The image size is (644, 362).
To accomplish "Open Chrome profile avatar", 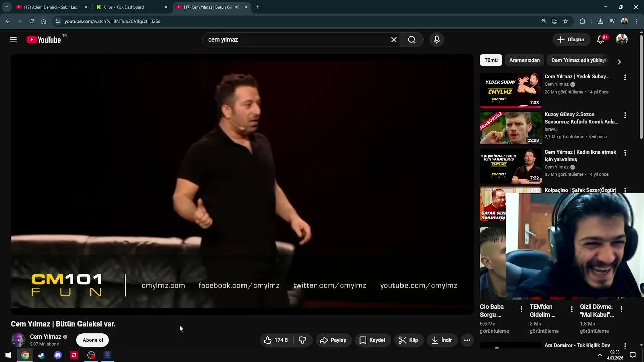I will click(x=624, y=21).
